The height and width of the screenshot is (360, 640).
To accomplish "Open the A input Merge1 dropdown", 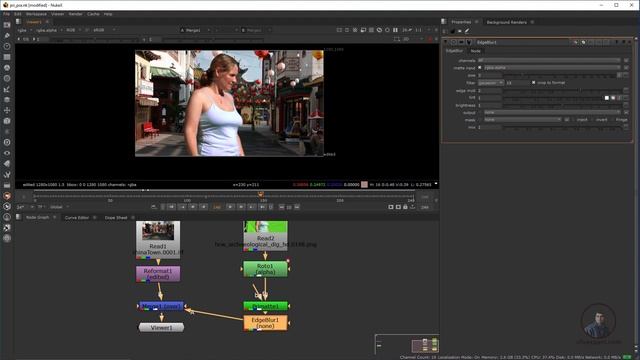I will pos(195,30).
